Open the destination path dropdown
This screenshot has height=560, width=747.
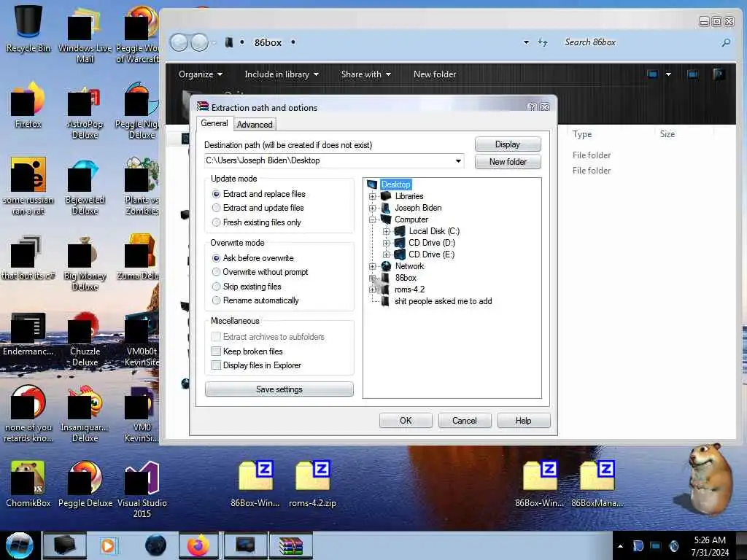click(458, 161)
